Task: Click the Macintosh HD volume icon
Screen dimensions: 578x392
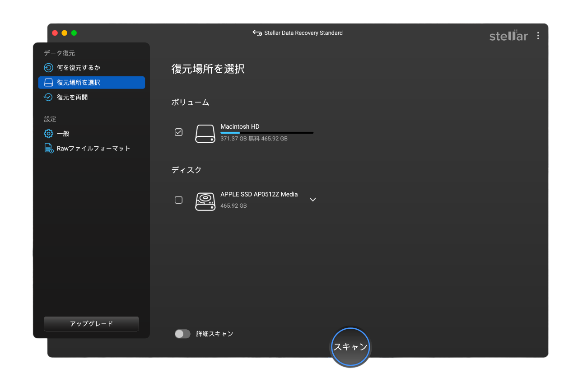Action: pos(205,134)
